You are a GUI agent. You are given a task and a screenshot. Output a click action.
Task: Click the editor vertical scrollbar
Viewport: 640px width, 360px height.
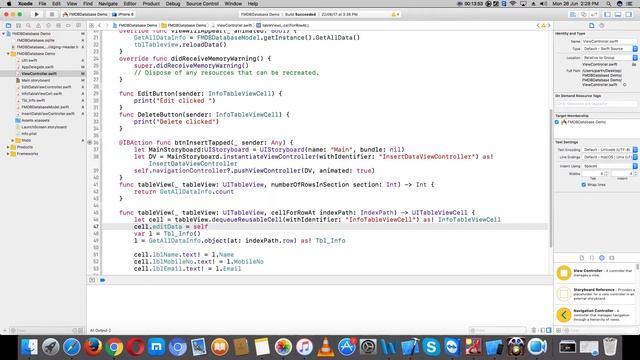(x=551, y=178)
